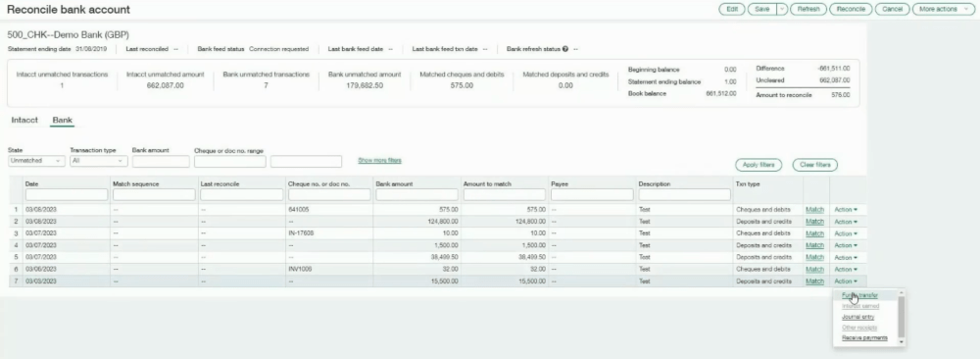Image resolution: width=980 pixels, height=359 pixels.
Task: Click Match link for IN-17608 row
Action: (x=815, y=233)
